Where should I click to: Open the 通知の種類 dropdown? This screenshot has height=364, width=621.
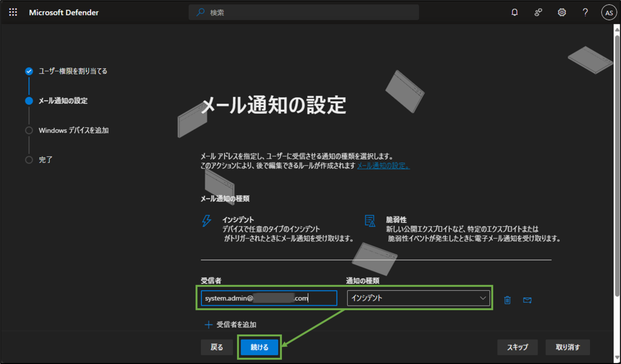click(x=418, y=298)
